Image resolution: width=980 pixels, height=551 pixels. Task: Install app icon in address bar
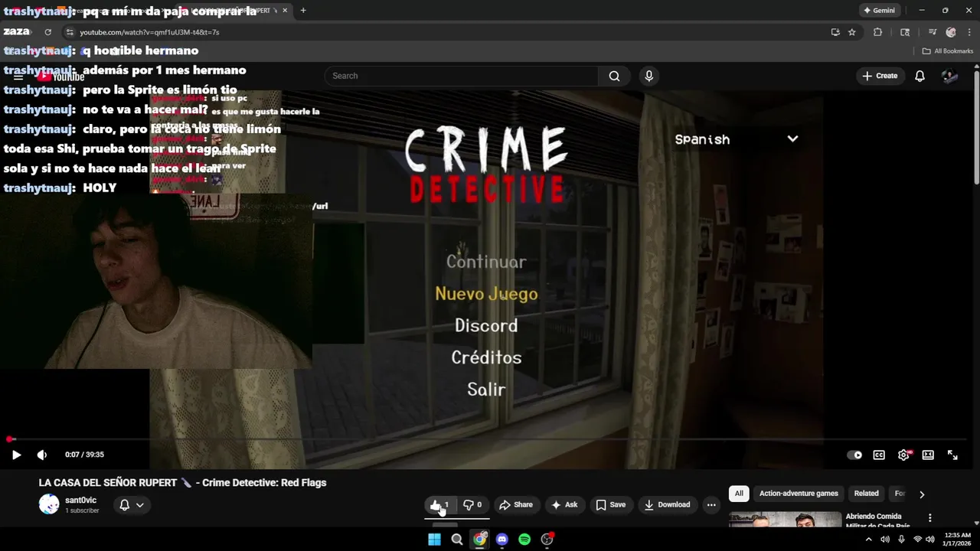pyautogui.click(x=835, y=32)
